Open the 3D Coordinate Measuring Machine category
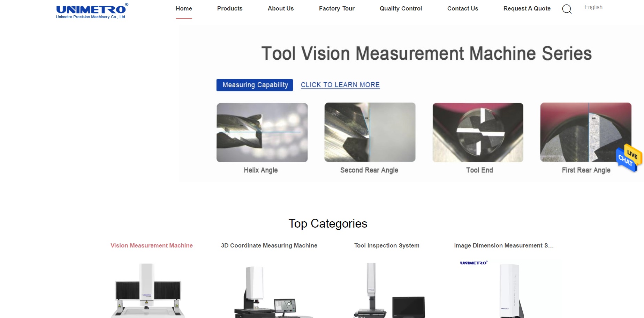This screenshot has width=644, height=318. [x=268, y=245]
